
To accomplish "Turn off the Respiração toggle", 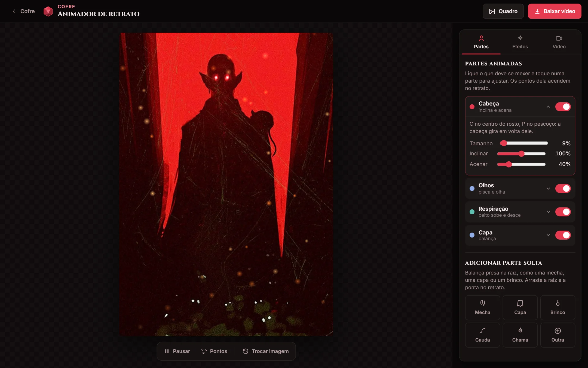I will [563, 212].
